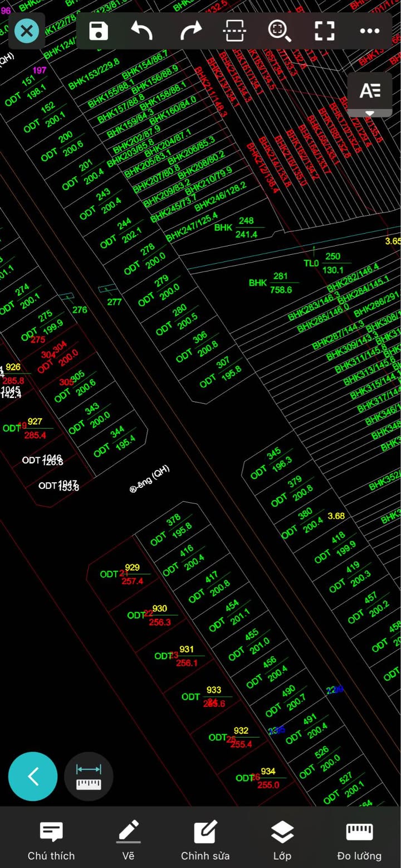The image size is (401, 868).
Task: Expand the text style panel
Action: pyautogui.click(x=370, y=95)
